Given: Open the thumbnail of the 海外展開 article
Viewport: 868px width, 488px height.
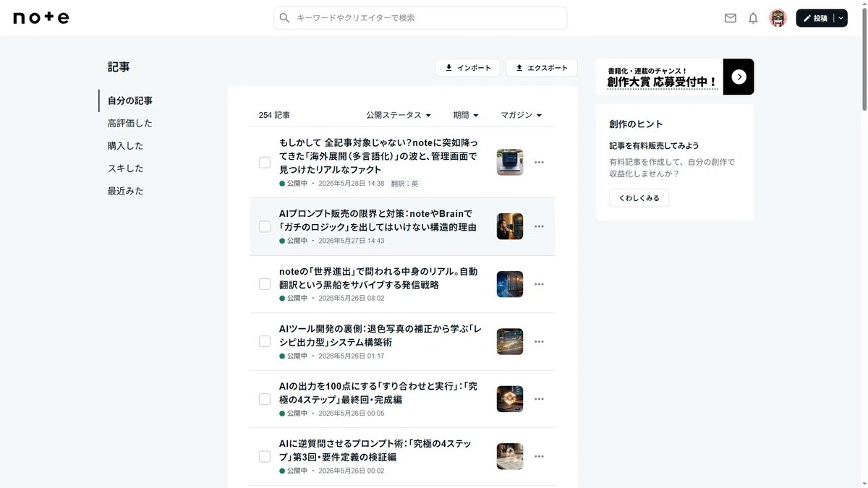Looking at the screenshot, I should (510, 163).
